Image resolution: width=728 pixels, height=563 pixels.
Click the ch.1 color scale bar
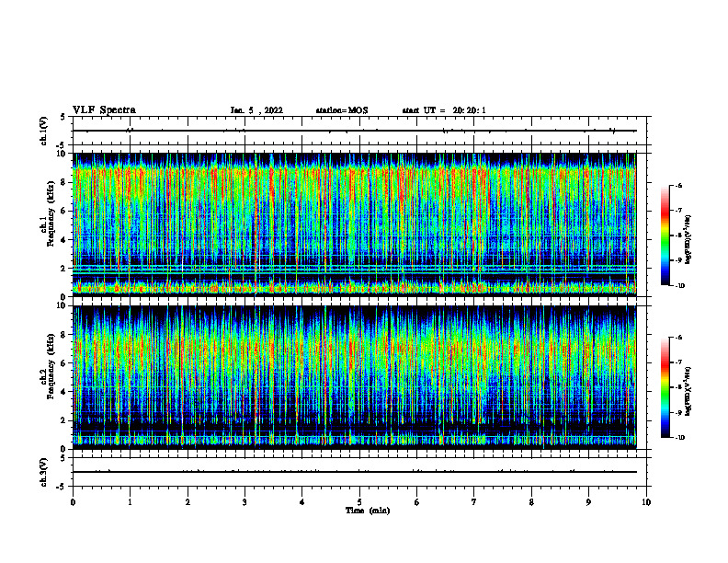coord(665,236)
